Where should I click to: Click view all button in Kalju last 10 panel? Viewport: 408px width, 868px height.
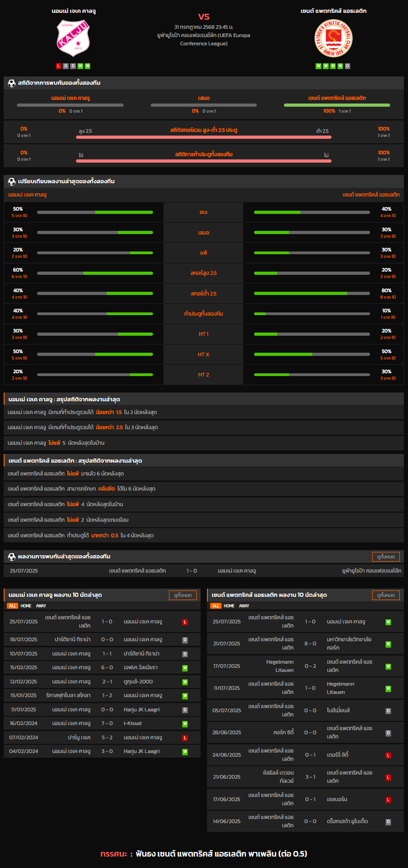[183, 595]
